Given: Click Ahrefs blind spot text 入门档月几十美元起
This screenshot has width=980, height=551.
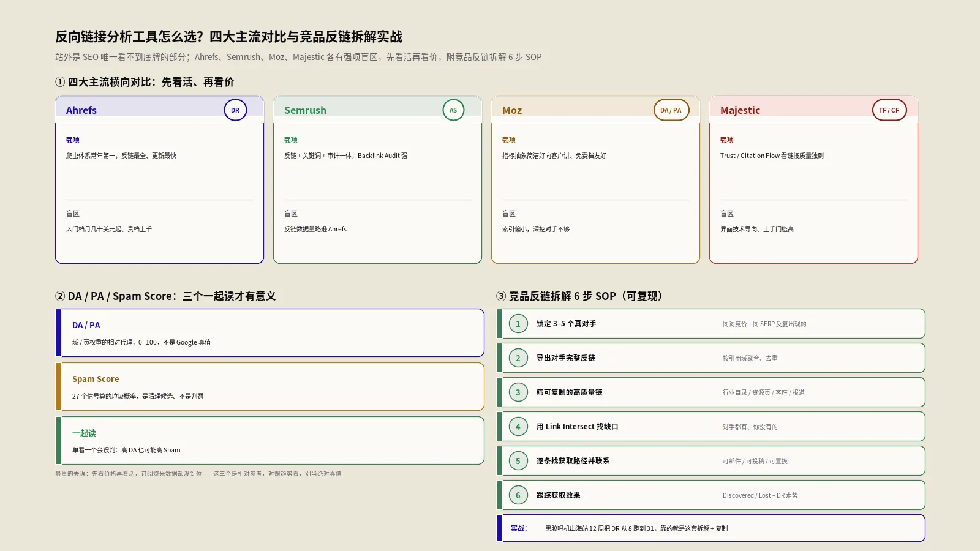Looking at the screenshot, I should (x=109, y=229).
